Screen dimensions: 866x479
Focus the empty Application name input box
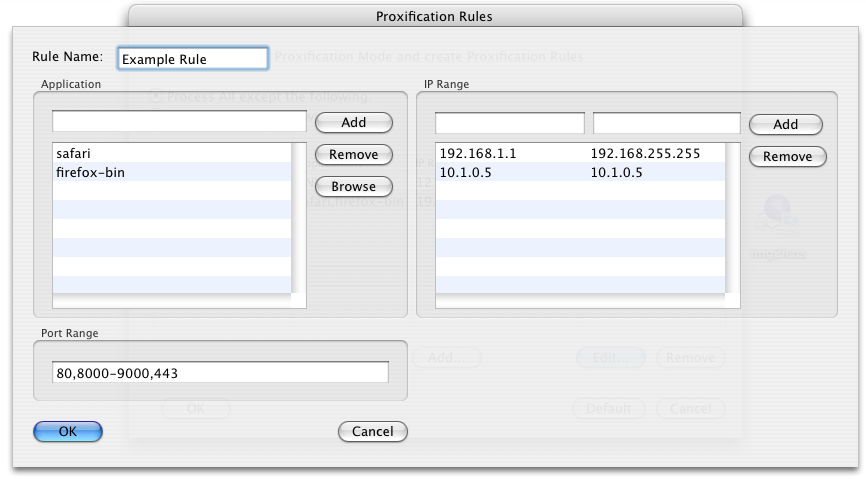pos(179,122)
